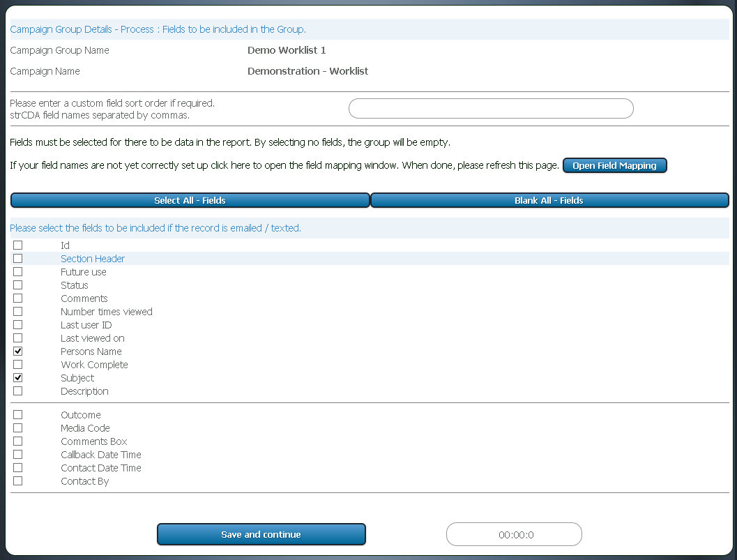Check the Description field

click(x=17, y=391)
